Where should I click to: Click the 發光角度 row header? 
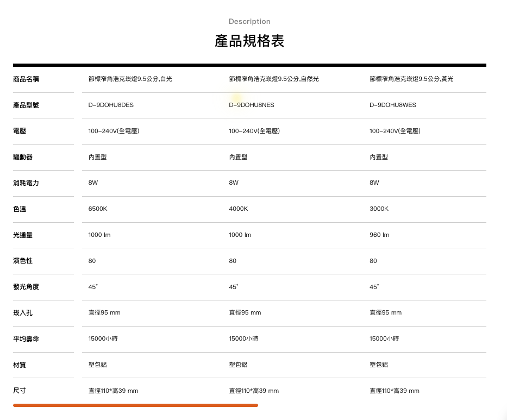(26, 287)
